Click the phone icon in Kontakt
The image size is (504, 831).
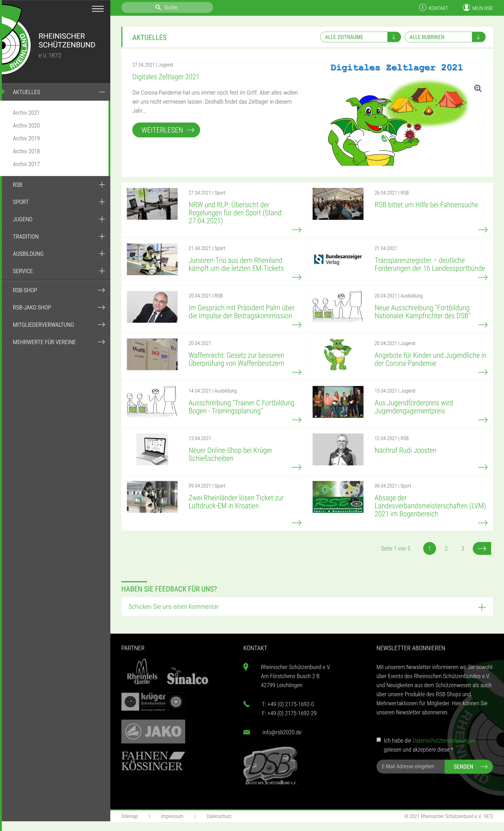246,704
